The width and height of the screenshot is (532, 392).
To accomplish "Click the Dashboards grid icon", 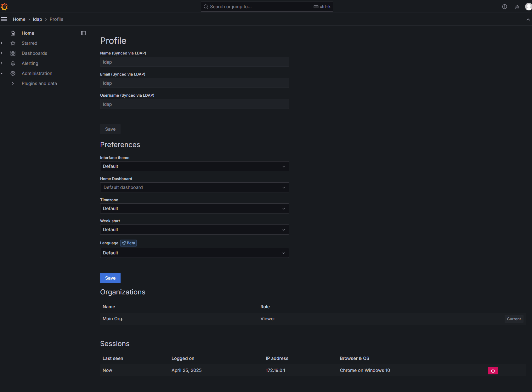I will [13, 53].
